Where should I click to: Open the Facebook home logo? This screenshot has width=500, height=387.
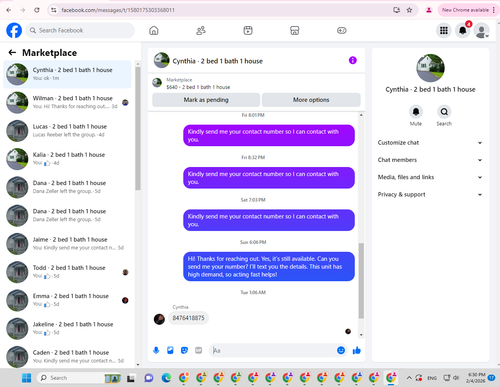click(x=14, y=30)
